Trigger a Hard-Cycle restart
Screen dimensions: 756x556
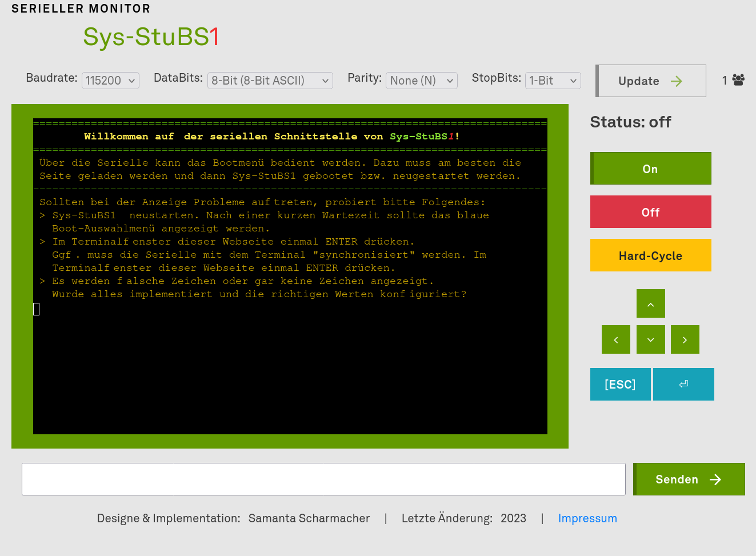pyautogui.click(x=651, y=255)
